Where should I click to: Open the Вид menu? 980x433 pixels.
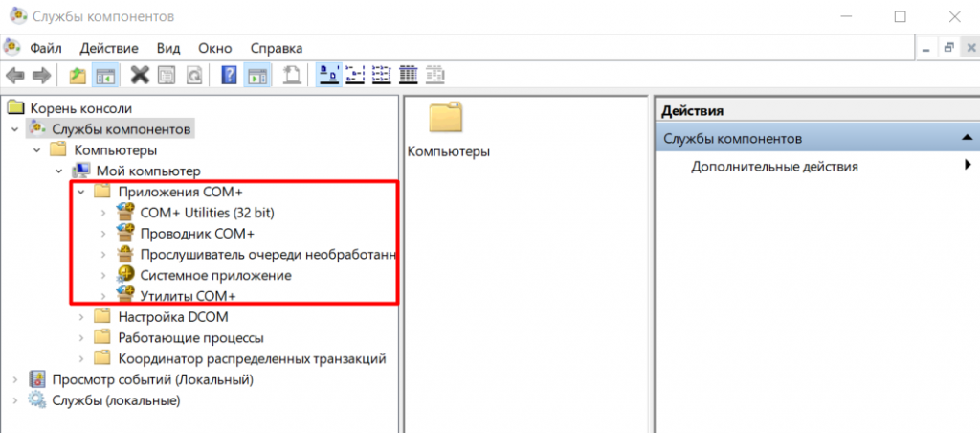168,48
